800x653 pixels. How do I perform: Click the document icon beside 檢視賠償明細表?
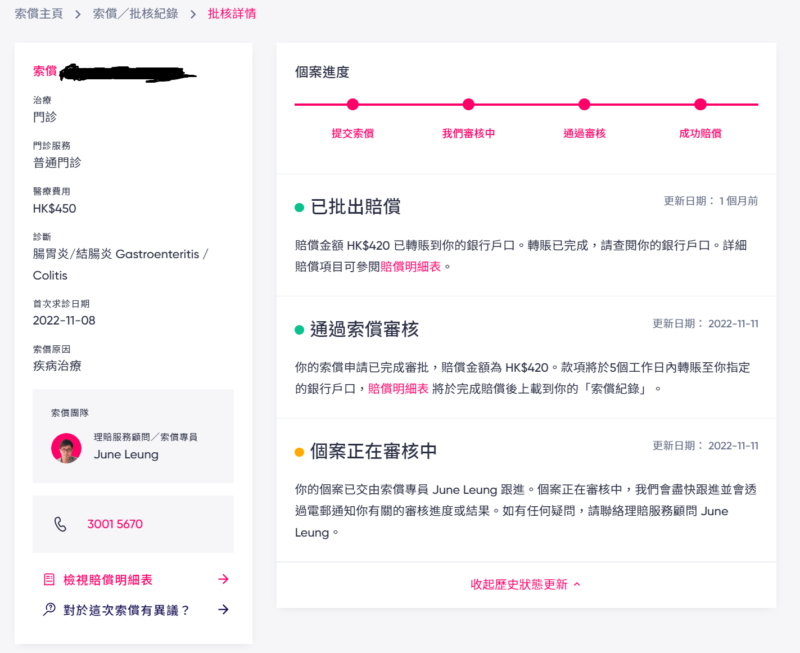click(x=49, y=579)
